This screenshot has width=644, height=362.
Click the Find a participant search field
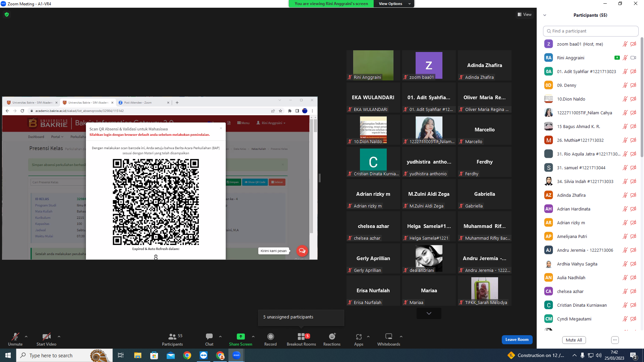click(591, 31)
